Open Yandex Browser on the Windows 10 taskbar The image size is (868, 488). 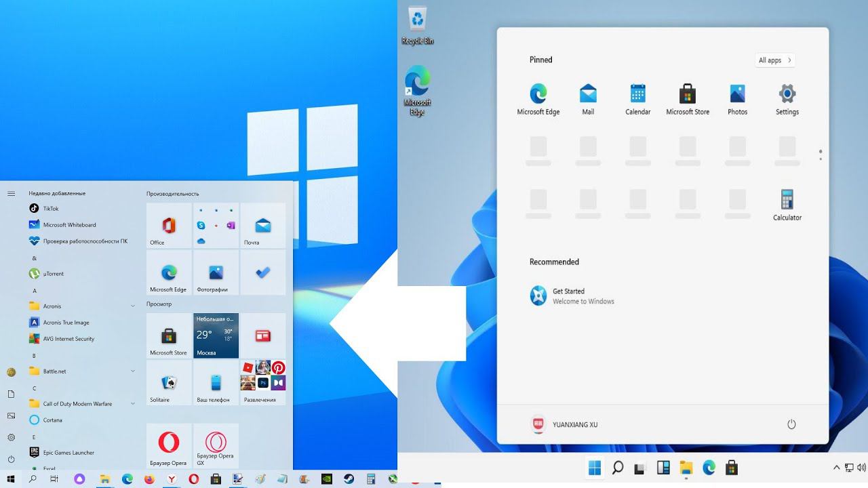click(x=172, y=479)
